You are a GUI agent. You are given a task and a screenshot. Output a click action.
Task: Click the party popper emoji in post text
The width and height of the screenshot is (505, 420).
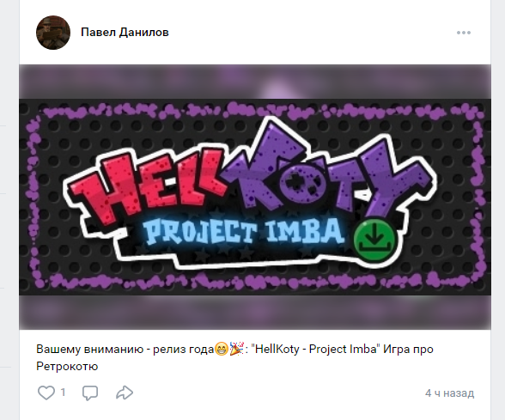(x=237, y=349)
